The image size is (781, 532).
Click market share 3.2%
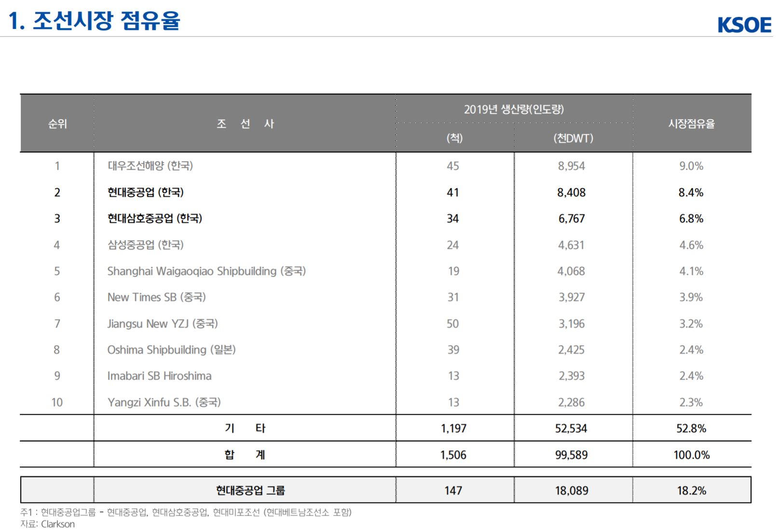tap(691, 324)
